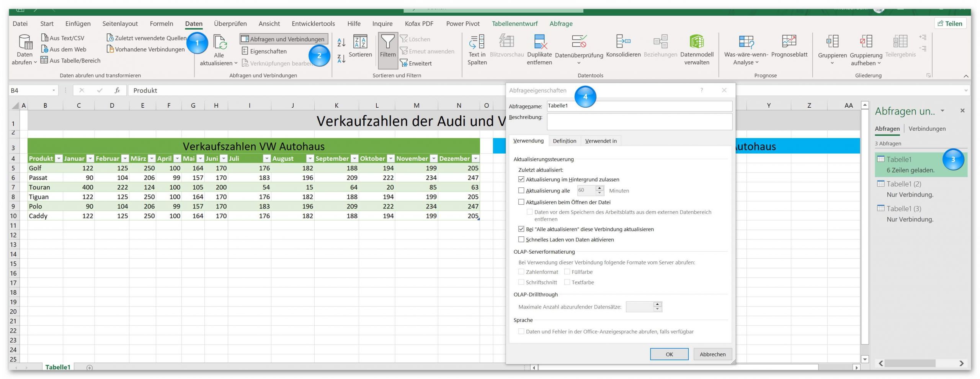Open Datenmodell verwalten
The width and height of the screenshot is (980, 379).
[x=697, y=50]
